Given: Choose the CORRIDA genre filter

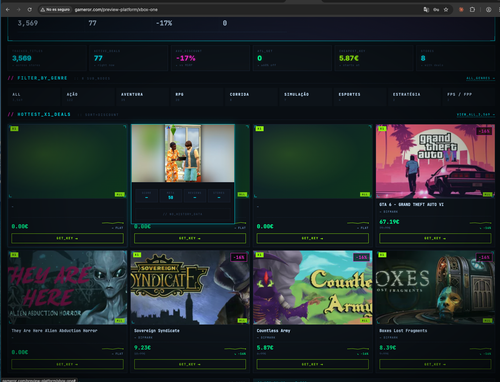Looking at the screenshot, I should (251, 97).
